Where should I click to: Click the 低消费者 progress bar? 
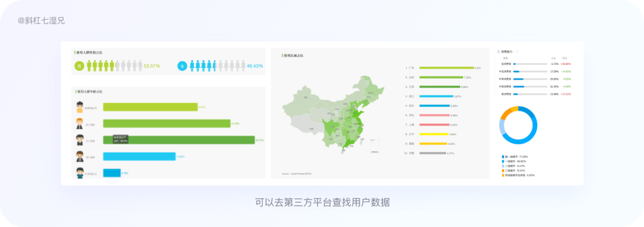(530, 64)
